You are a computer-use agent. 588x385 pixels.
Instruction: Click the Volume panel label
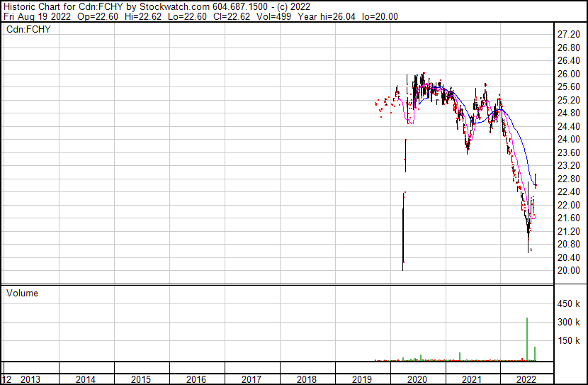point(22,293)
